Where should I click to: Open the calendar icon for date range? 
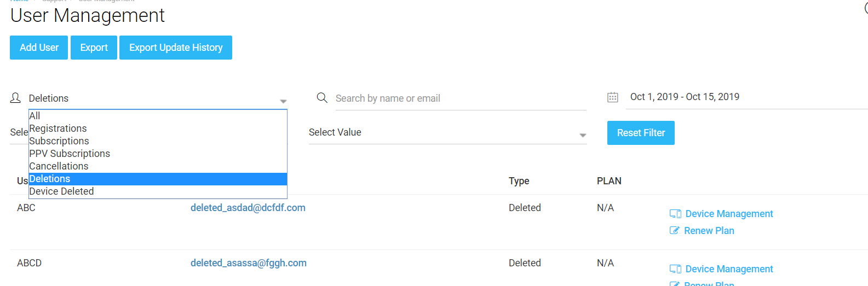pyautogui.click(x=613, y=97)
